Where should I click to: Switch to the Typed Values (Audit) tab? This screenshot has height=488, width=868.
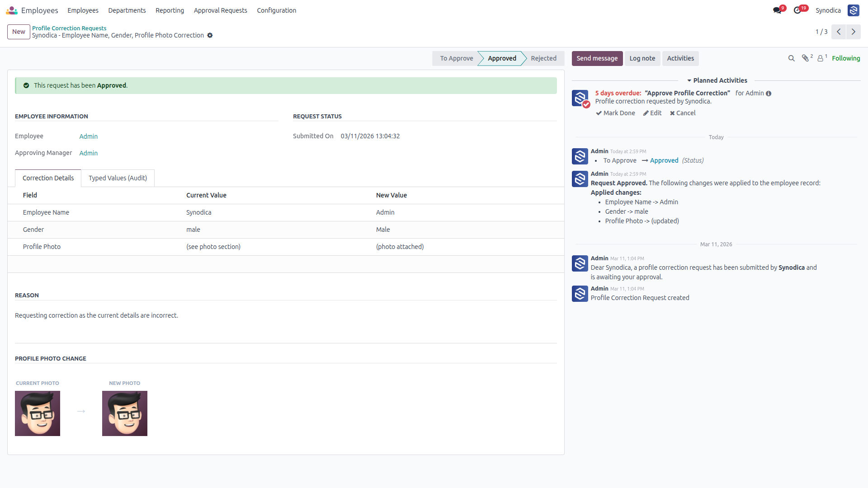pos(118,178)
